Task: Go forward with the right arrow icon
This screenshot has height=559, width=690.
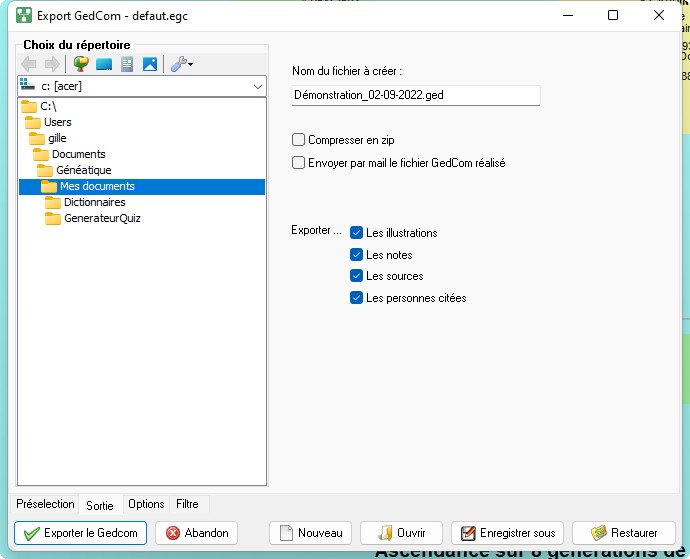Action: (x=52, y=64)
